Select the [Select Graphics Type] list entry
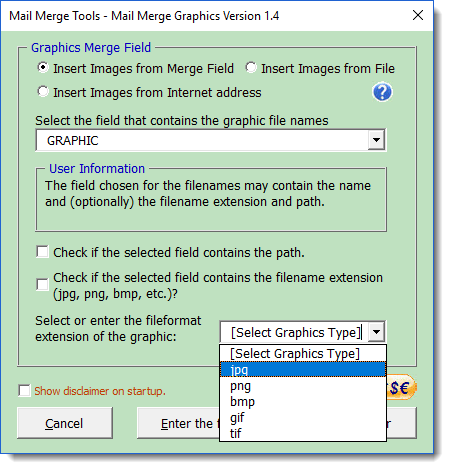Viewport: 449px width, 469px height. pyautogui.click(x=303, y=354)
